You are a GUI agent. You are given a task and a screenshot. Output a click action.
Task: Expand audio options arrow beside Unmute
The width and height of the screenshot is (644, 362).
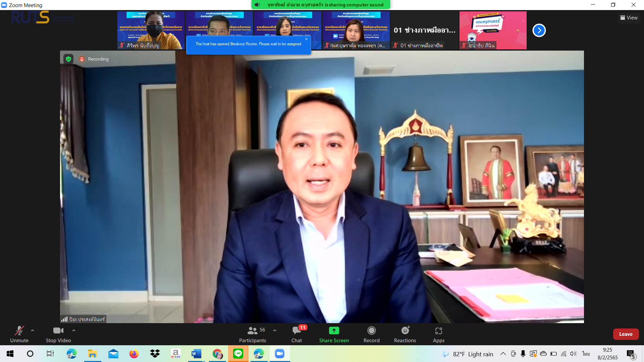(33, 330)
